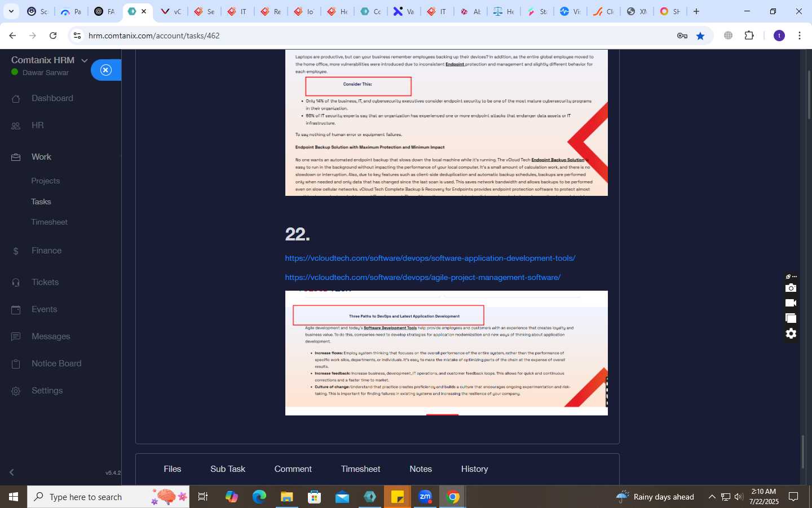
Task: Bookmark star icon in address bar
Action: point(700,36)
